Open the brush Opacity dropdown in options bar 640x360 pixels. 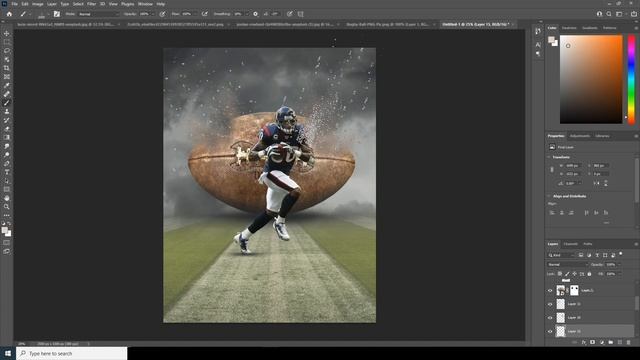coord(153,14)
